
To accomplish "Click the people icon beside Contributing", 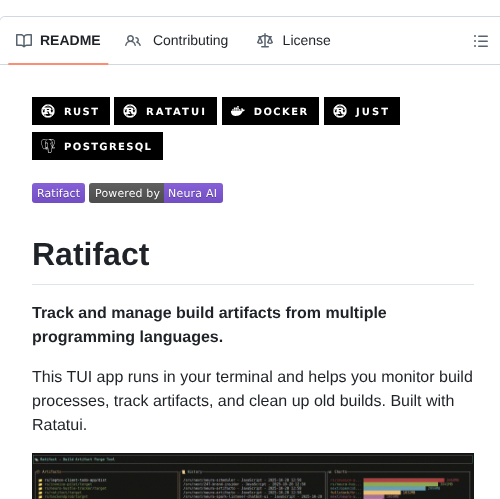I will (x=133, y=41).
